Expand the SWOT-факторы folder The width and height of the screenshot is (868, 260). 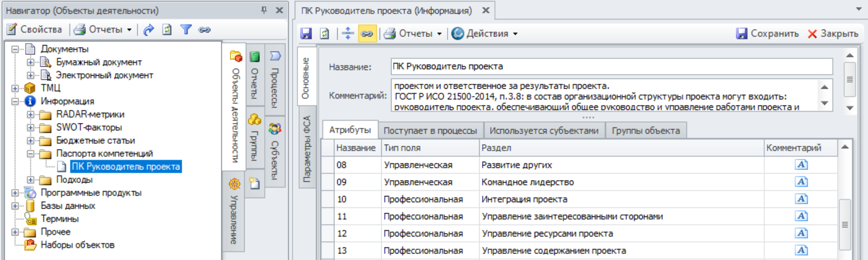[x=31, y=128]
